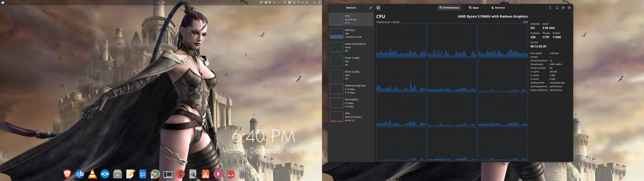Open the Brave browser from the dock
The width and height of the screenshot is (644, 181).
pos(67,174)
